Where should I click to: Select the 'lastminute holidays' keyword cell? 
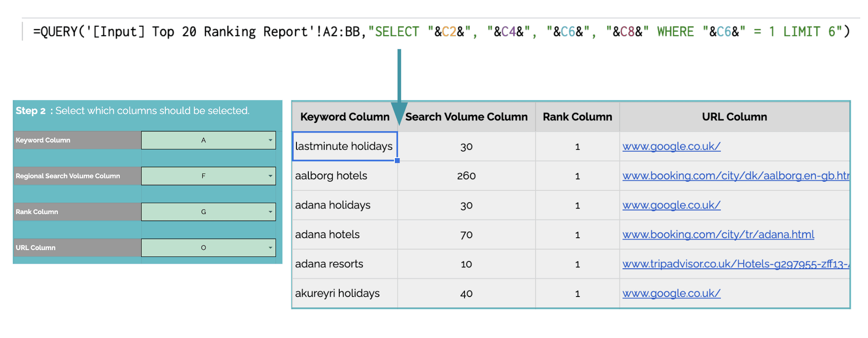344,146
